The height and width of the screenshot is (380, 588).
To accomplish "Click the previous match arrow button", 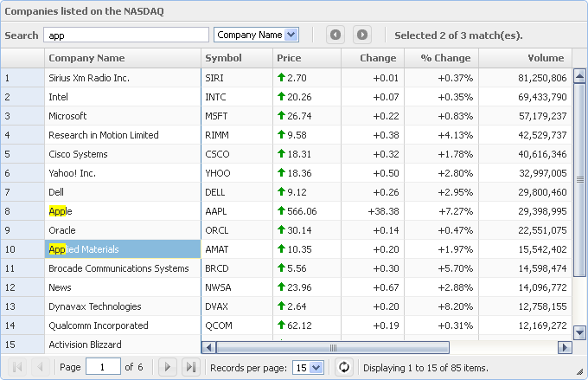I will point(336,35).
